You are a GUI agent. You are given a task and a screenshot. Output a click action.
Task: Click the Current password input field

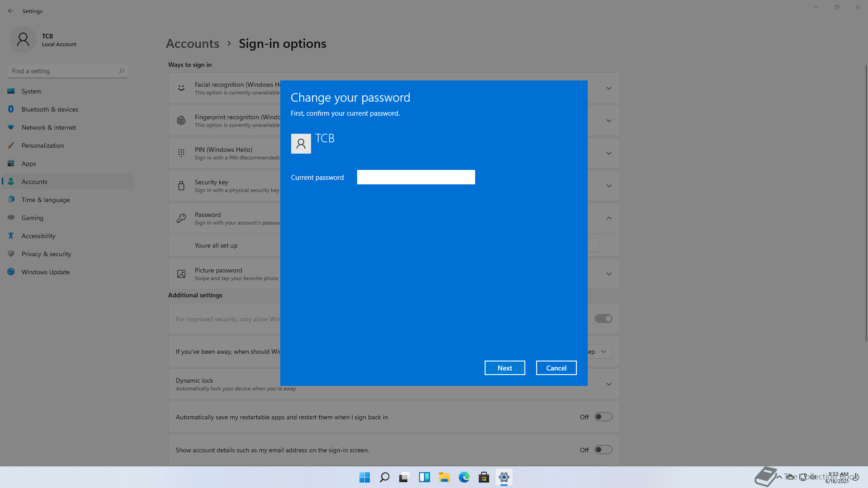pyautogui.click(x=415, y=177)
